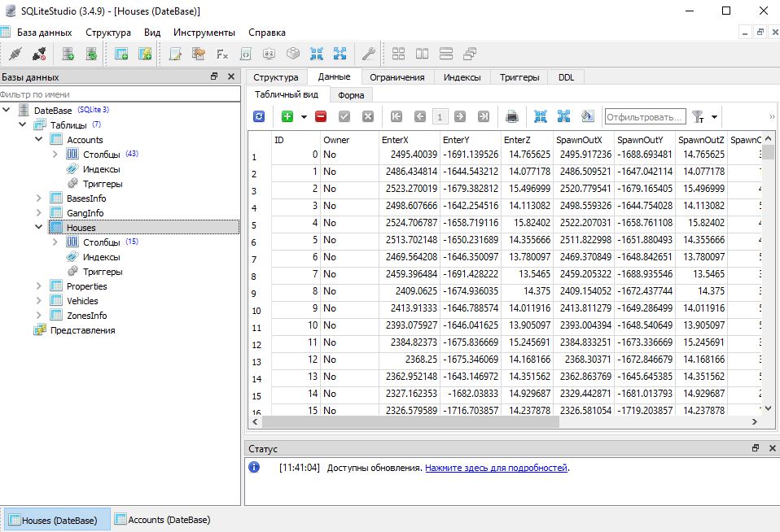Rollback changes with the gray X icon
Screen dimensions: 780x532
point(368,116)
